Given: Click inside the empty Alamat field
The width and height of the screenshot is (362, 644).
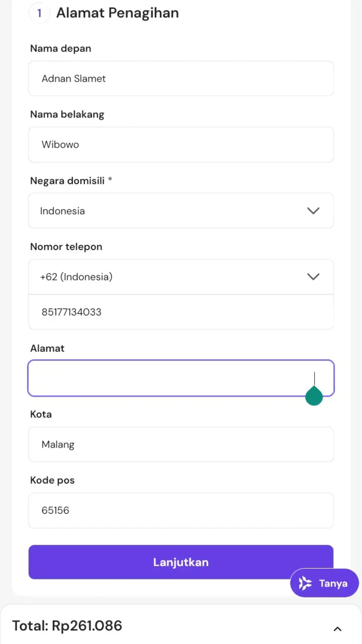Looking at the screenshot, I should pos(181,378).
